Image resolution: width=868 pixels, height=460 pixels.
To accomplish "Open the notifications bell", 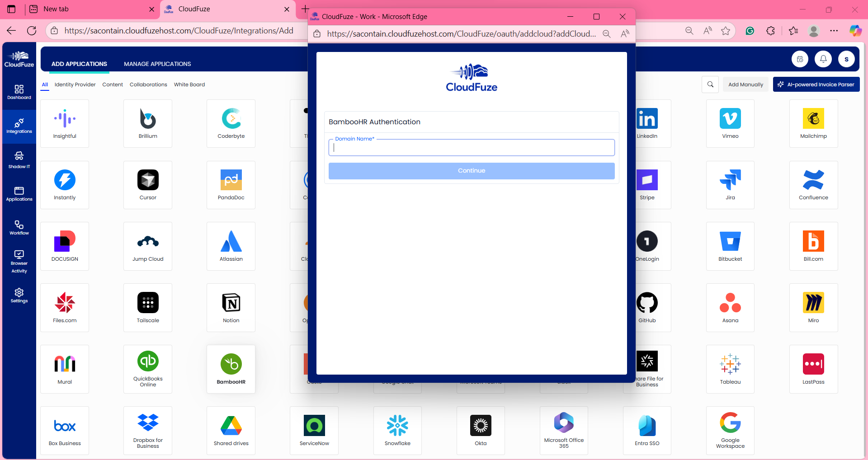I will tap(823, 59).
